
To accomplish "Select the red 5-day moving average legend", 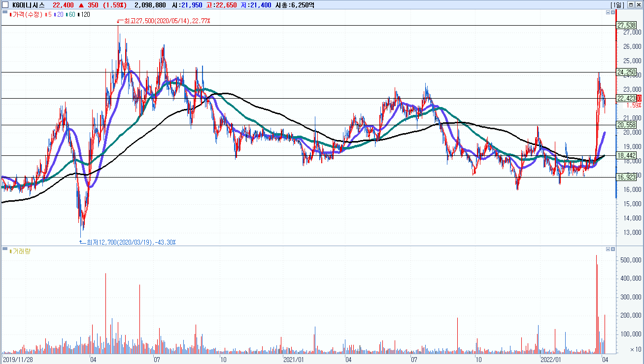I will 48,14.
